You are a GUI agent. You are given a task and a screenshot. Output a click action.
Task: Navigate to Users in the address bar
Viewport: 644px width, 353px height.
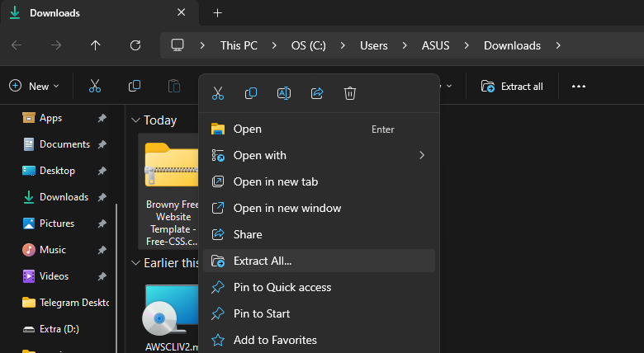[373, 45]
